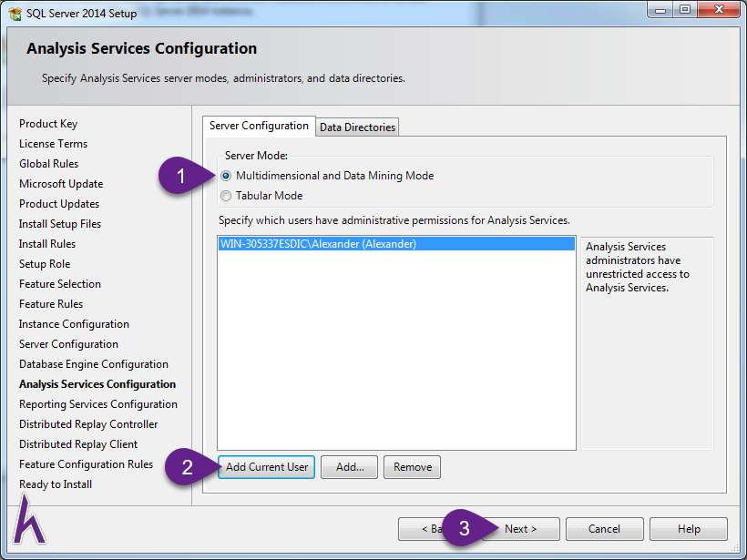Switch to the Data Directories tab
The width and height of the screenshot is (747, 560).
point(357,127)
